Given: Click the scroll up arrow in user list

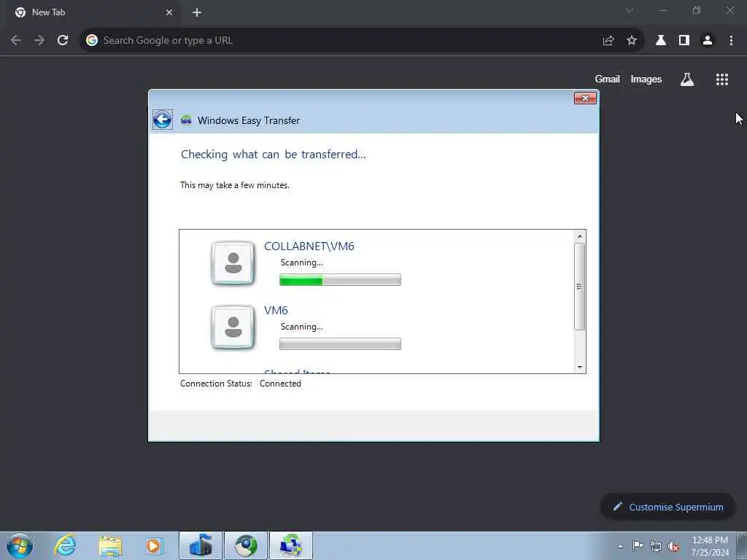Looking at the screenshot, I should point(580,236).
